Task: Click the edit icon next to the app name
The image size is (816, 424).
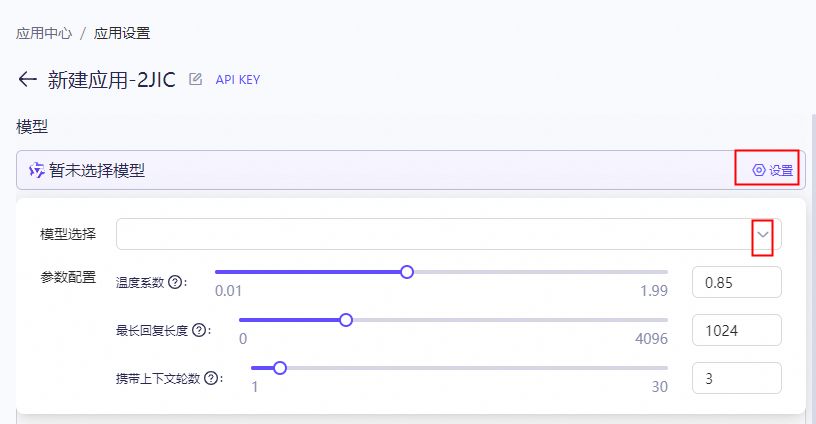Action: (x=196, y=80)
